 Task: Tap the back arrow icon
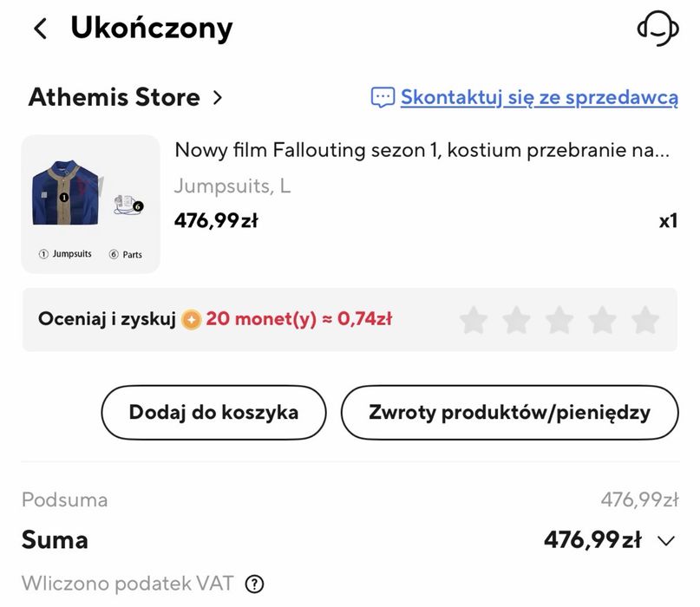(x=40, y=29)
